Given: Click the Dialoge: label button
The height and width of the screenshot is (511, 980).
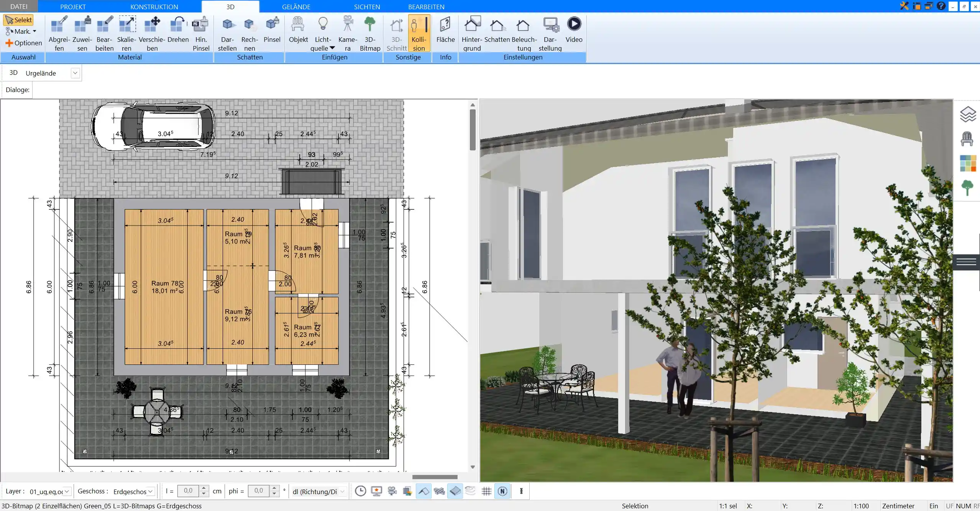Looking at the screenshot, I should (17, 90).
